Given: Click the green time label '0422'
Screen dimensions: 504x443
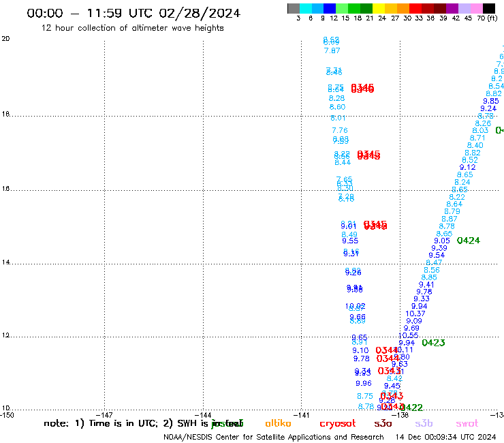Looking at the screenshot, I should (x=411, y=408).
